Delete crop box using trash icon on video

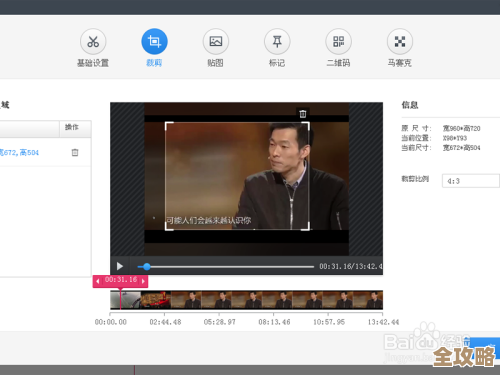pos(303,114)
